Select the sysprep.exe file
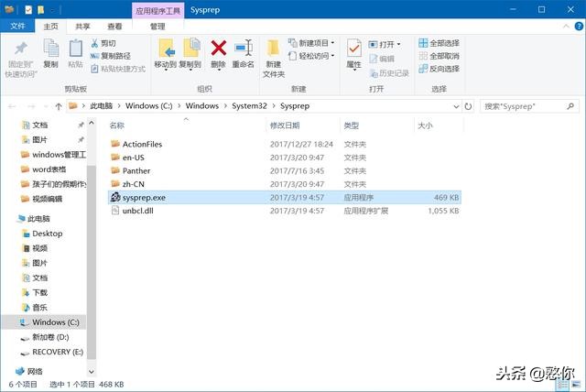The image size is (586, 392). [285, 197]
